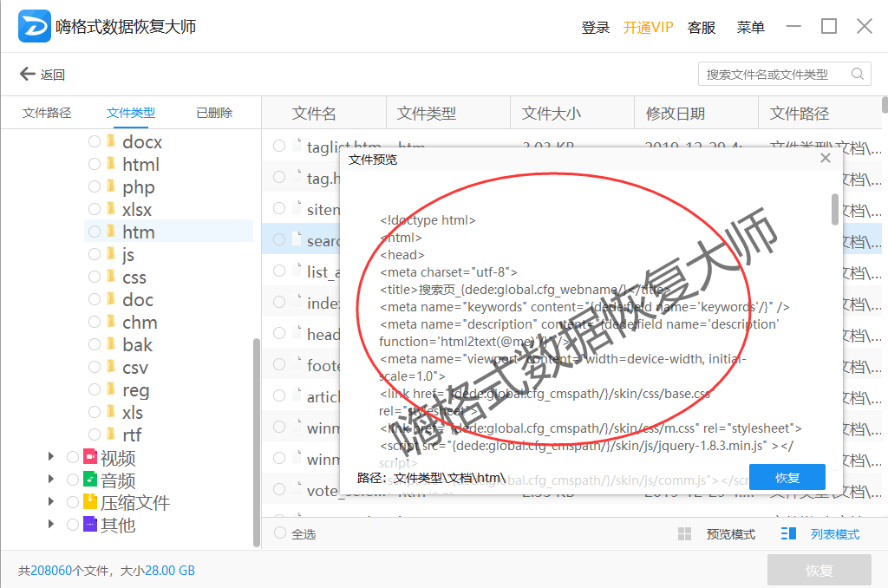The height and width of the screenshot is (588, 888).
Task: Click the file type tree scrollbar
Action: 257,442
